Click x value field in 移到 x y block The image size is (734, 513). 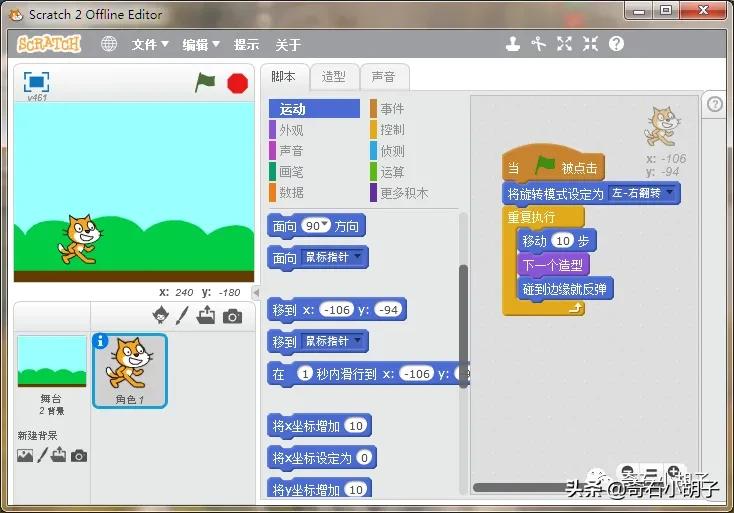click(336, 309)
